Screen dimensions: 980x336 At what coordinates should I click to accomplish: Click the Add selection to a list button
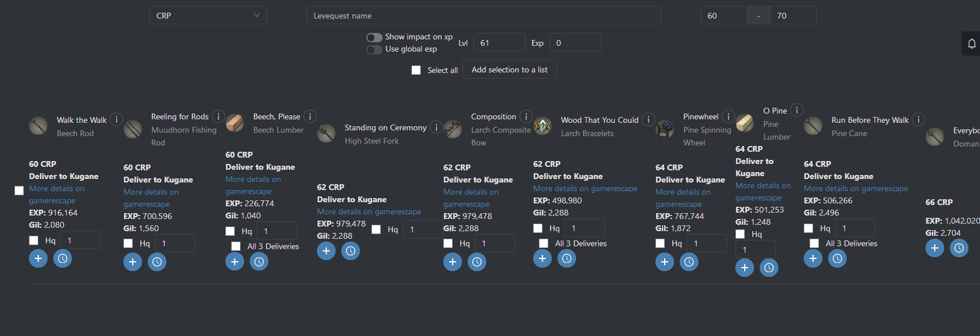tap(509, 70)
